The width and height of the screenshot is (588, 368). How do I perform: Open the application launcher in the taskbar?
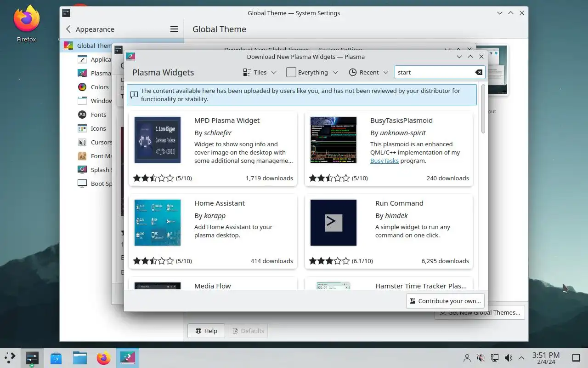pos(10,357)
